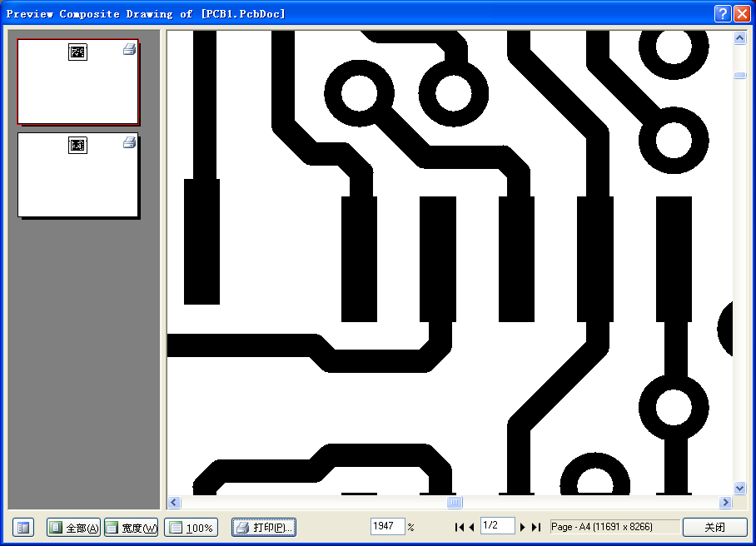Go to the first page
The image size is (756, 546).
[459, 527]
